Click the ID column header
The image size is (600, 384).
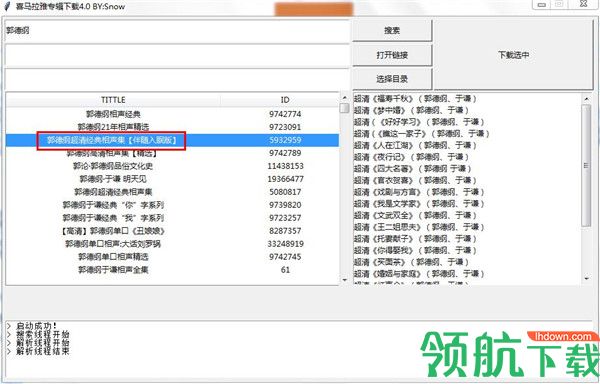[285, 100]
